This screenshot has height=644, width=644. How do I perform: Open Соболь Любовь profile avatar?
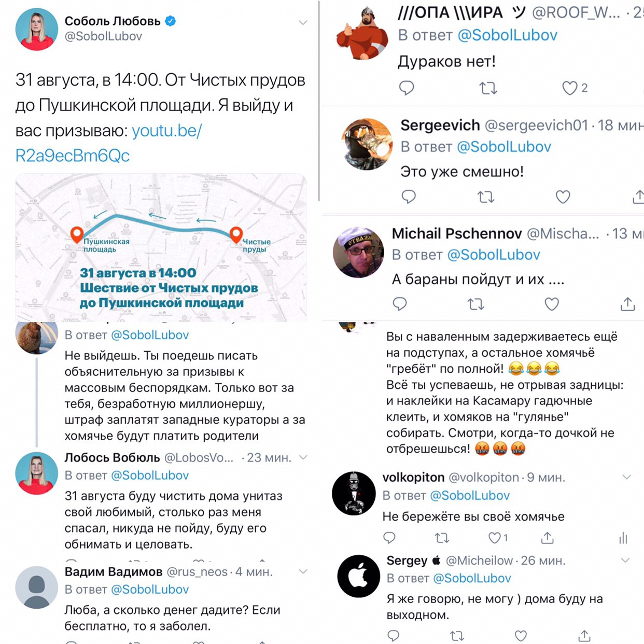[36, 30]
